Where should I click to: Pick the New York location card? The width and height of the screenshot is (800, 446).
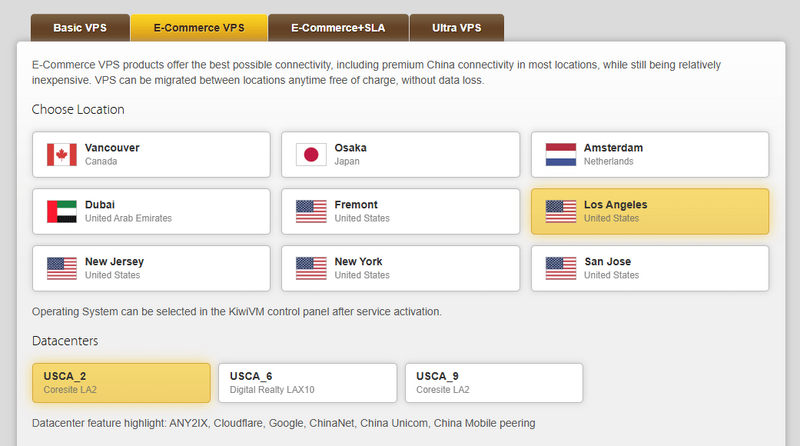(401, 268)
